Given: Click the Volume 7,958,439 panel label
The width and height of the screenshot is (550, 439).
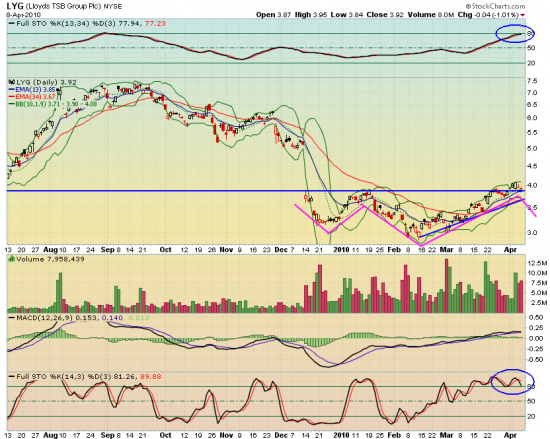Looking at the screenshot, I should coord(50,259).
